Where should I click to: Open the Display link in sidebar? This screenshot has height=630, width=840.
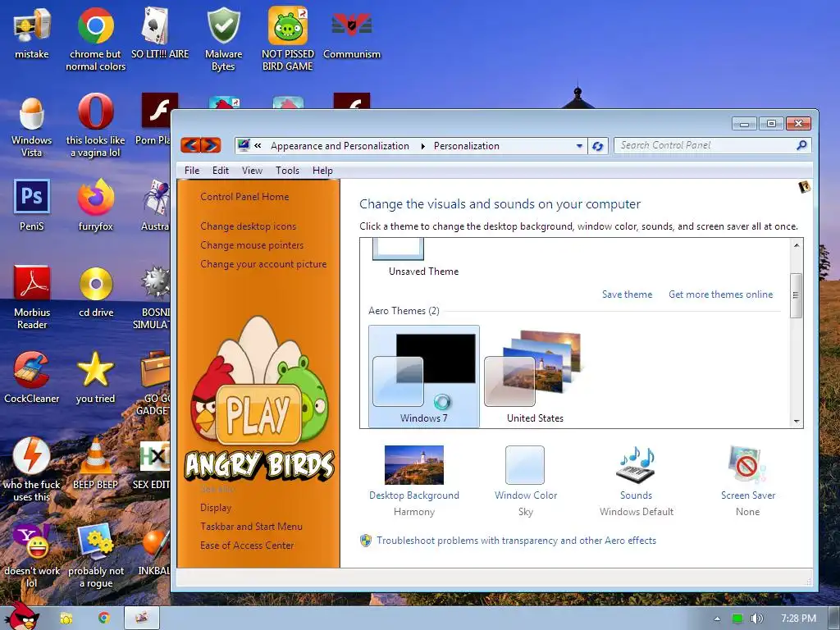[216, 507]
